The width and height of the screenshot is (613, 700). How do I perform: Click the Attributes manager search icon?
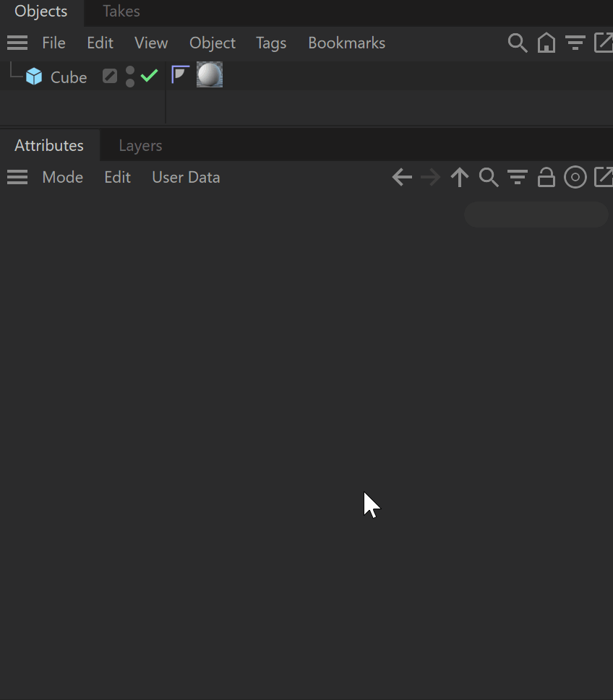click(489, 177)
